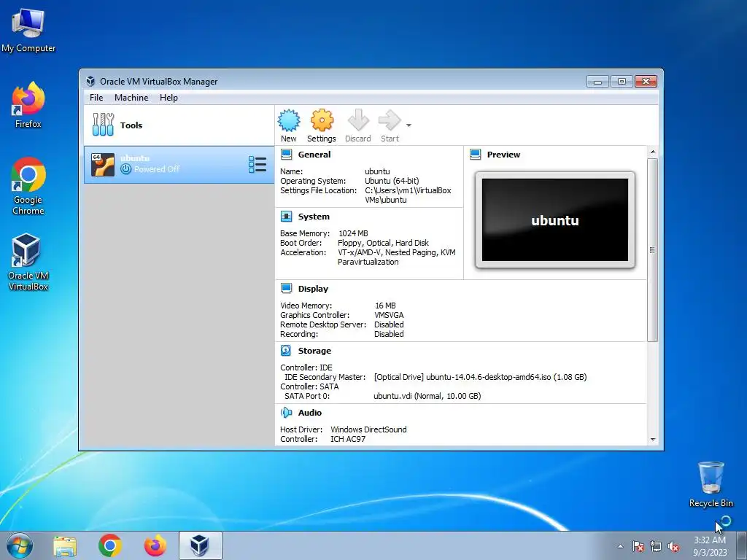Click the Ubuntu (64-bit) operating system value
Image resolution: width=747 pixels, height=560 pixels.
[x=392, y=181]
